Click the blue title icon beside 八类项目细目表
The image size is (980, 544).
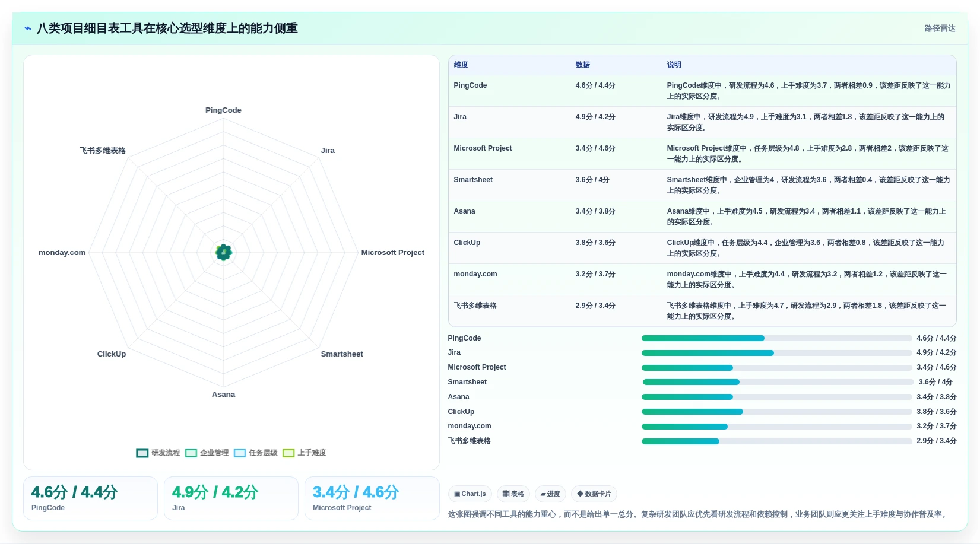tap(28, 28)
